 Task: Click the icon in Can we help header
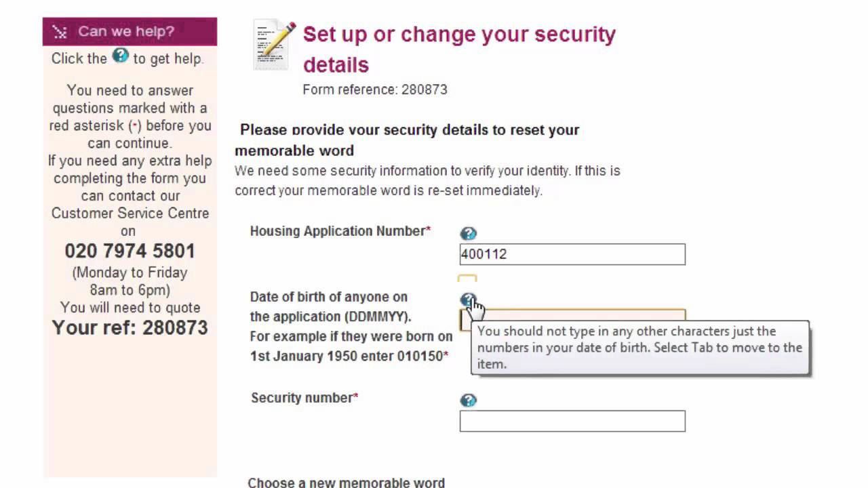[60, 32]
